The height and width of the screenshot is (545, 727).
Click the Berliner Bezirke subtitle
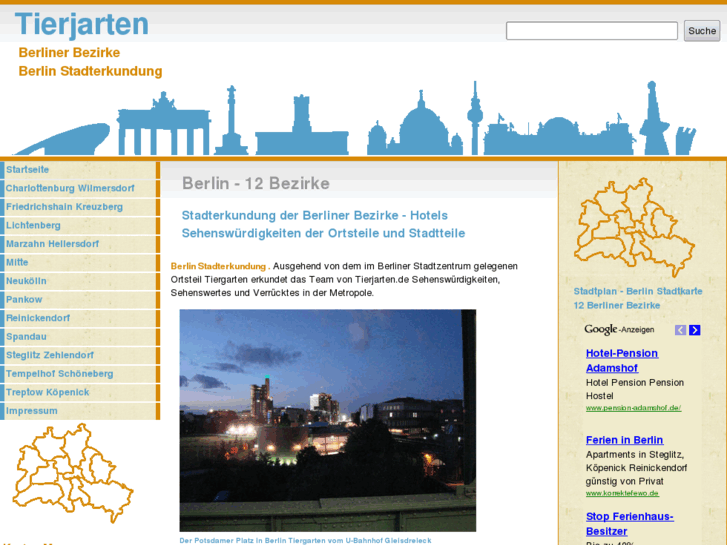click(x=69, y=52)
